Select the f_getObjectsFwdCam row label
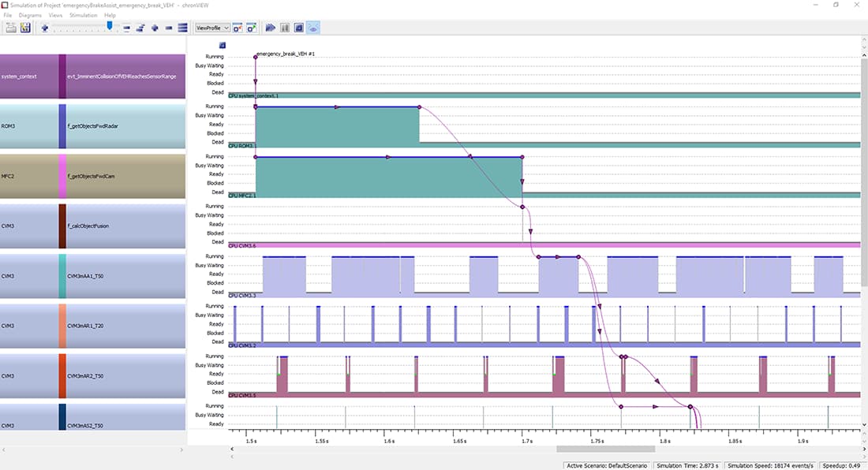Screen dimensions: 868x470 point(92,177)
